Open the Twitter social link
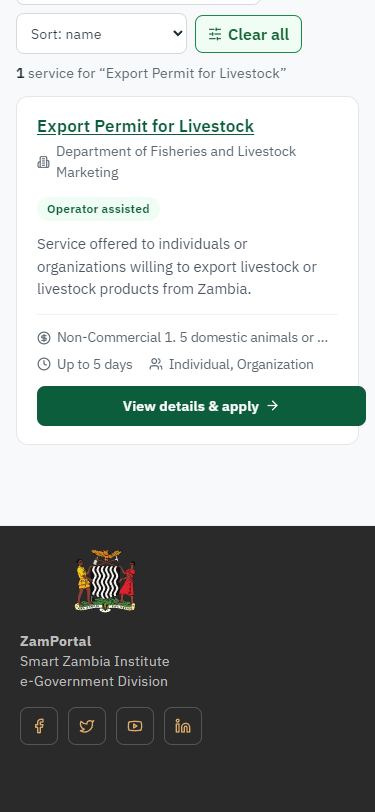 pyautogui.click(x=87, y=726)
